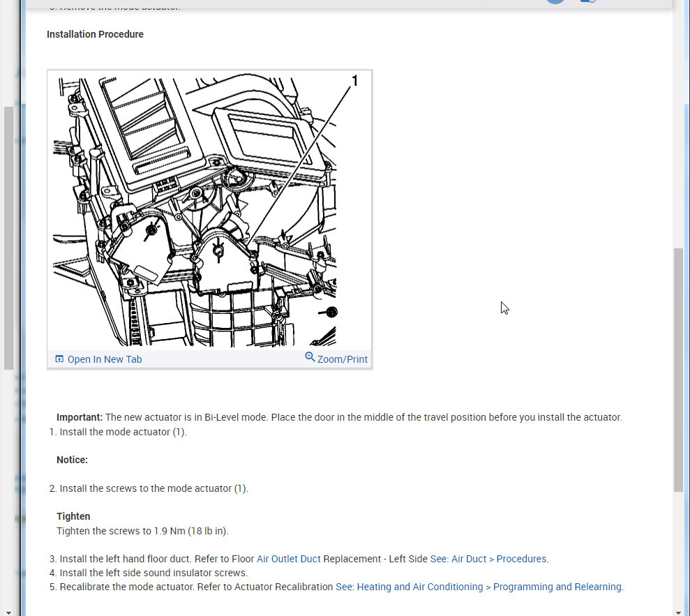Viewport: 690px width, 616px height.
Task: Click the bold 'Tighten' label
Action: click(x=73, y=516)
